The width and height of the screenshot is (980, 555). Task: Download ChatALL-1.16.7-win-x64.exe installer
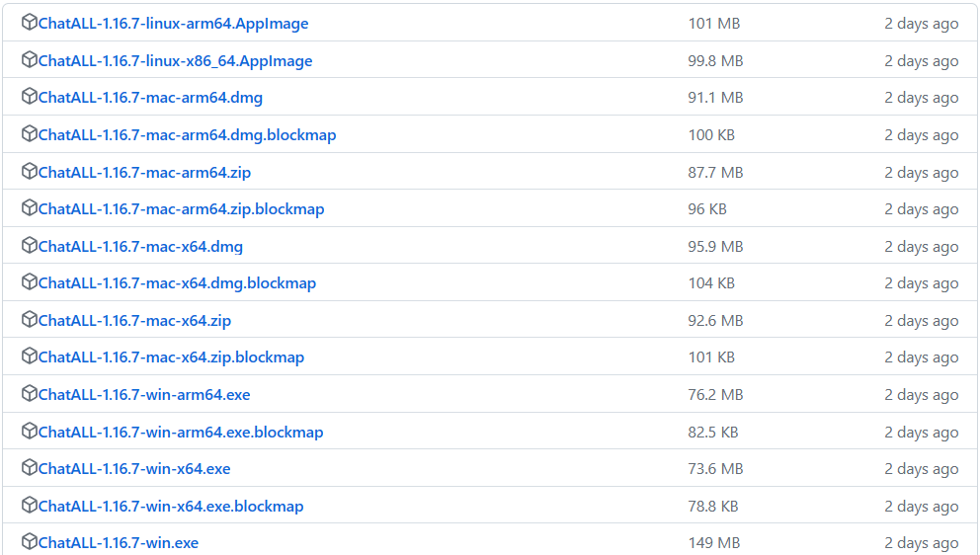(134, 469)
